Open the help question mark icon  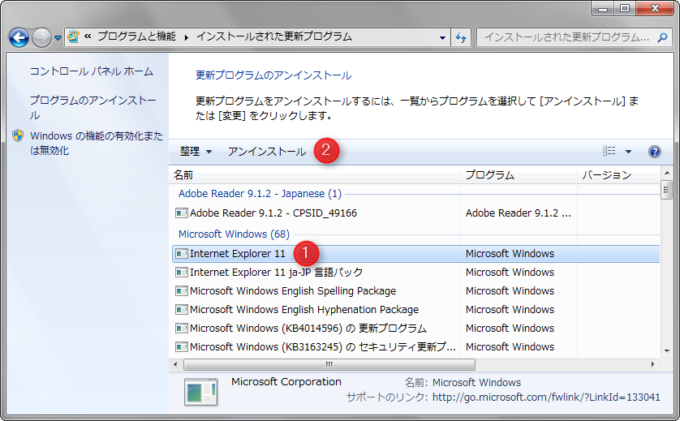655,152
